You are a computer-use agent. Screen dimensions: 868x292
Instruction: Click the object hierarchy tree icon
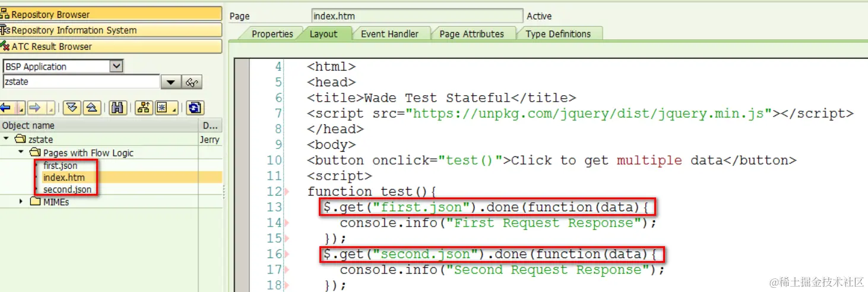(144, 108)
